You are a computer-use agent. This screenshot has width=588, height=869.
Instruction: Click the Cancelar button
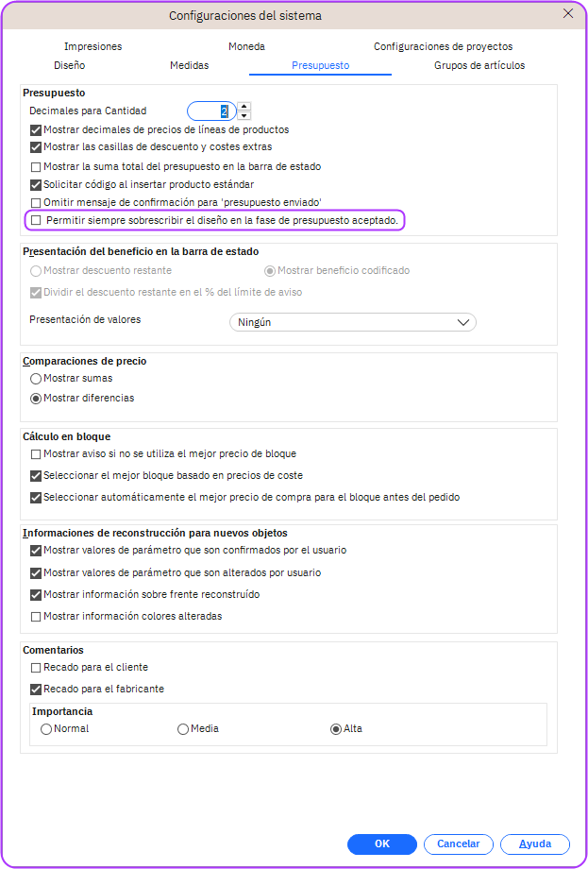[x=458, y=843]
